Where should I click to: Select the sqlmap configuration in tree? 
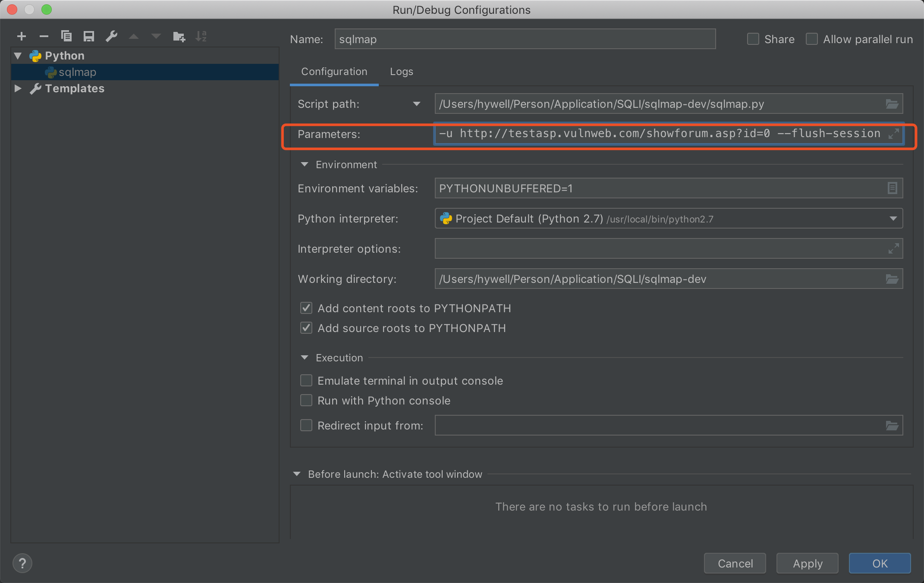[x=78, y=72]
